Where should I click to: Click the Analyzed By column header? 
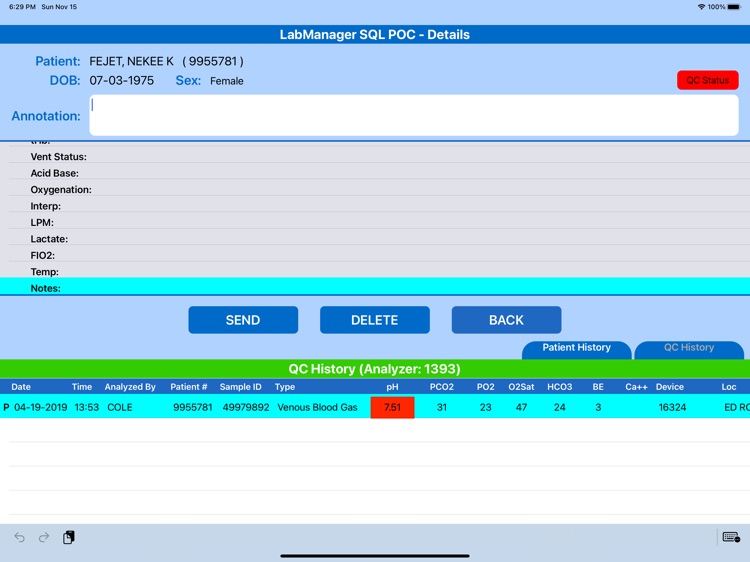click(x=130, y=387)
